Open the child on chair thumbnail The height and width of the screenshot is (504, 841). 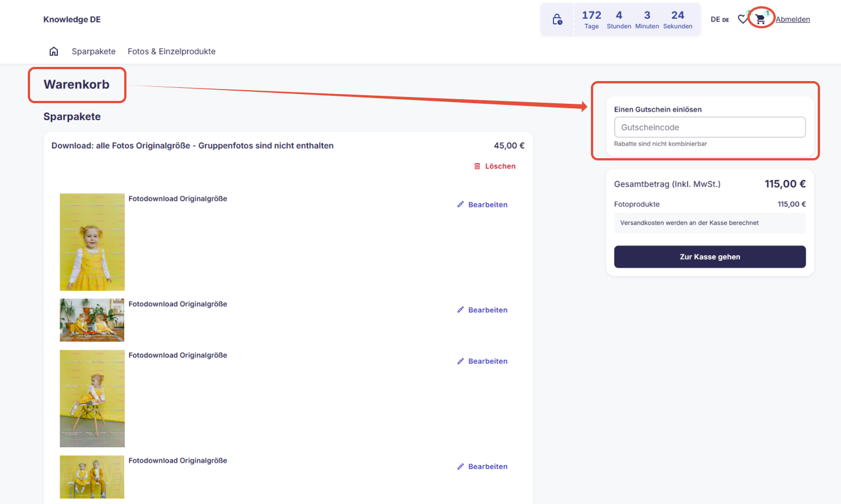click(x=92, y=399)
